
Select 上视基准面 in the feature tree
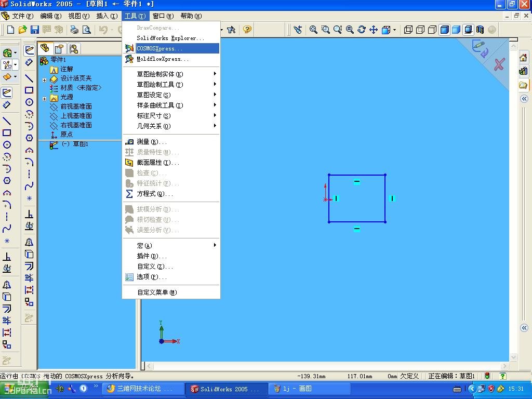click(x=76, y=116)
